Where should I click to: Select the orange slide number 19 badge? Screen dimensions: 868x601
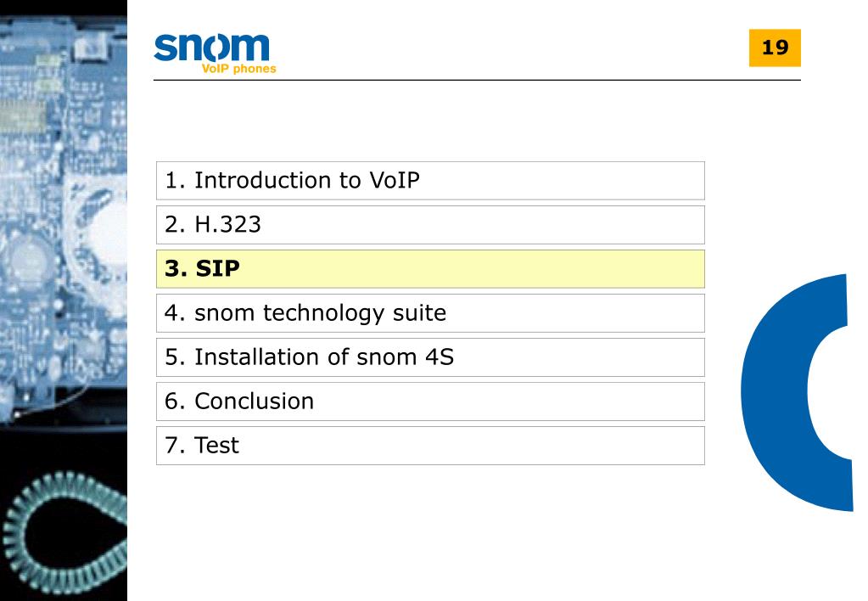775,48
